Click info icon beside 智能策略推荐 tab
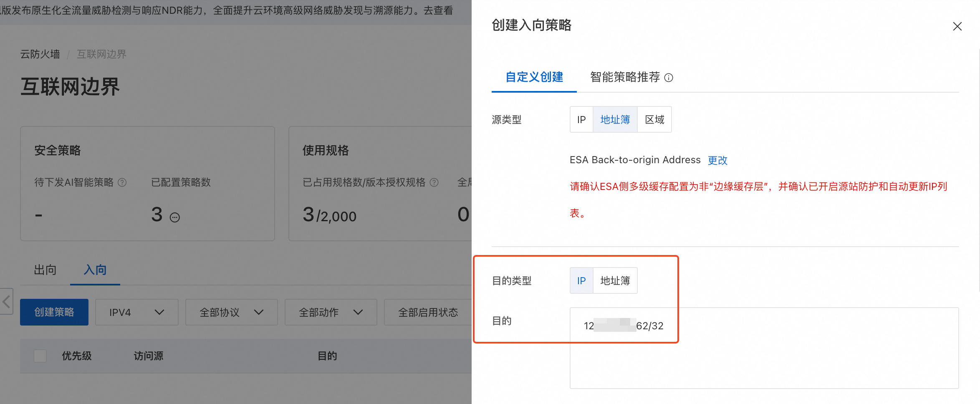980x404 pixels. (x=669, y=78)
